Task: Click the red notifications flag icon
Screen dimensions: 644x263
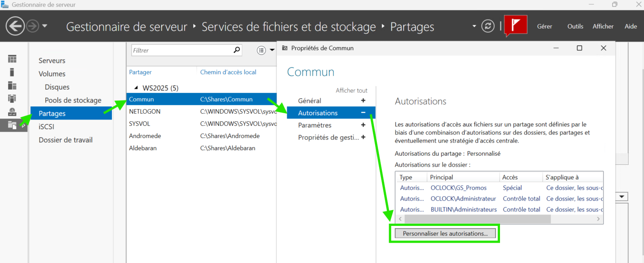Action: [516, 26]
